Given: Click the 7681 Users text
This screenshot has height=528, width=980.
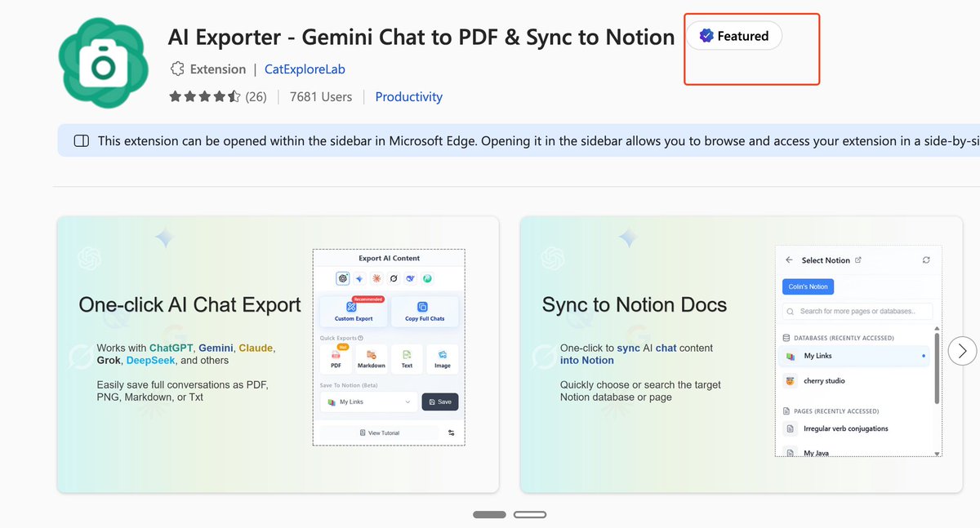Looking at the screenshot, I should point(321,96).
